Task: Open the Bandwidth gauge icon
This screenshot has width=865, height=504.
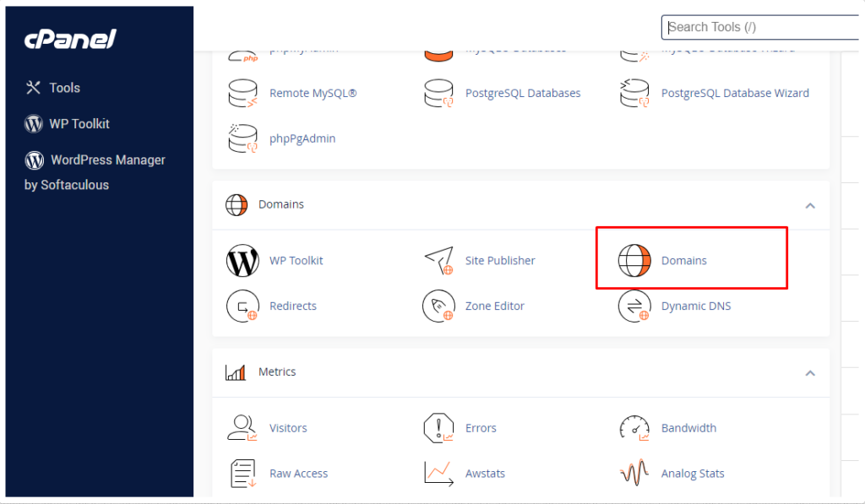Action: coord(634,428)
